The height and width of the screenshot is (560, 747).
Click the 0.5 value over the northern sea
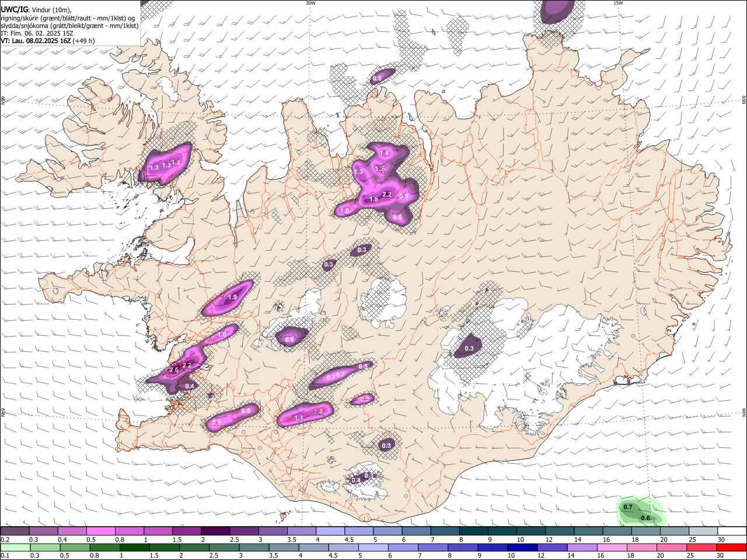pyautogui.click(x=377, y=78)
